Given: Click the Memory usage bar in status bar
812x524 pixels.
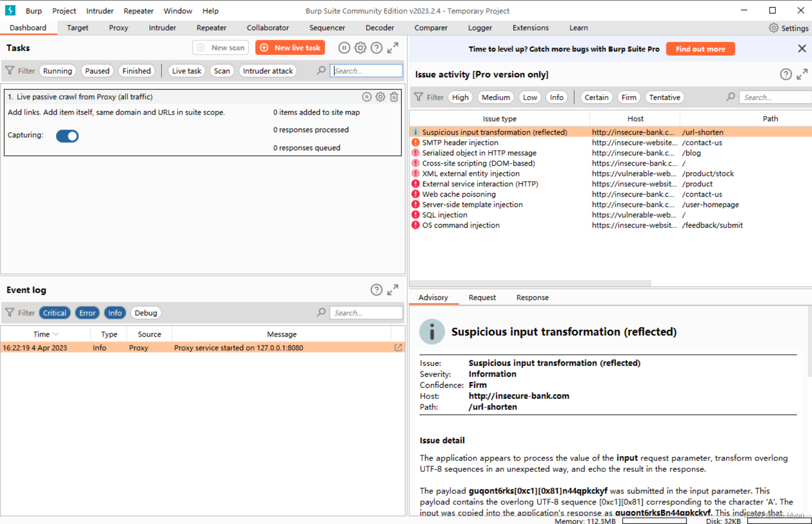Looking at the screenshot, I should tap(654, 521).
